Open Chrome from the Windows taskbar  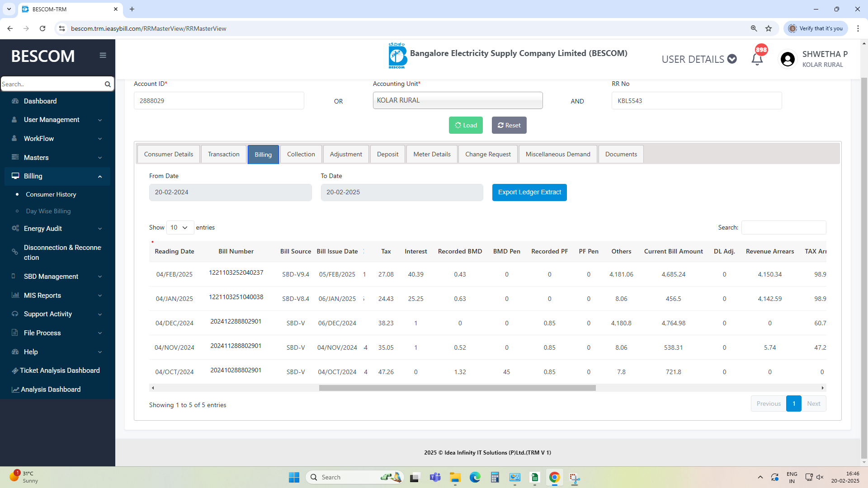tap(554, 477)
